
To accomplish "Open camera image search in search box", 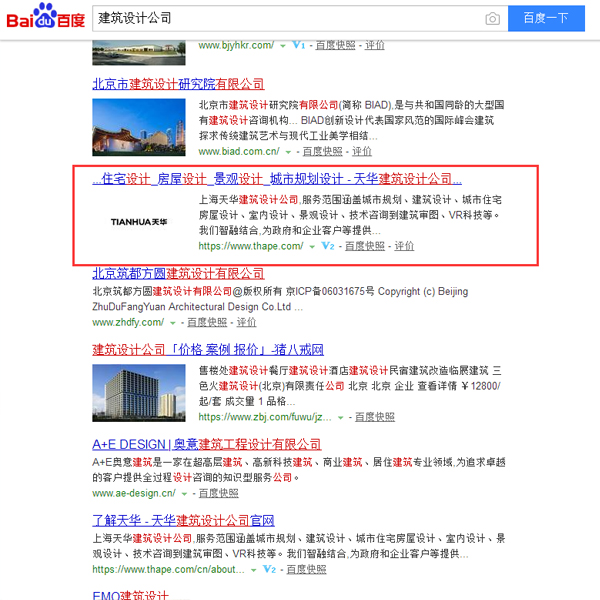I will point(492,19).
